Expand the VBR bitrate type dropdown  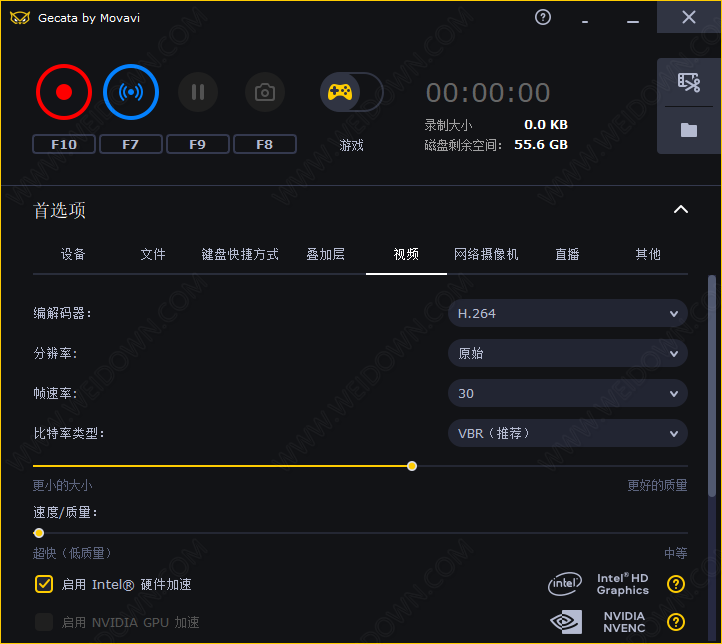567,433
